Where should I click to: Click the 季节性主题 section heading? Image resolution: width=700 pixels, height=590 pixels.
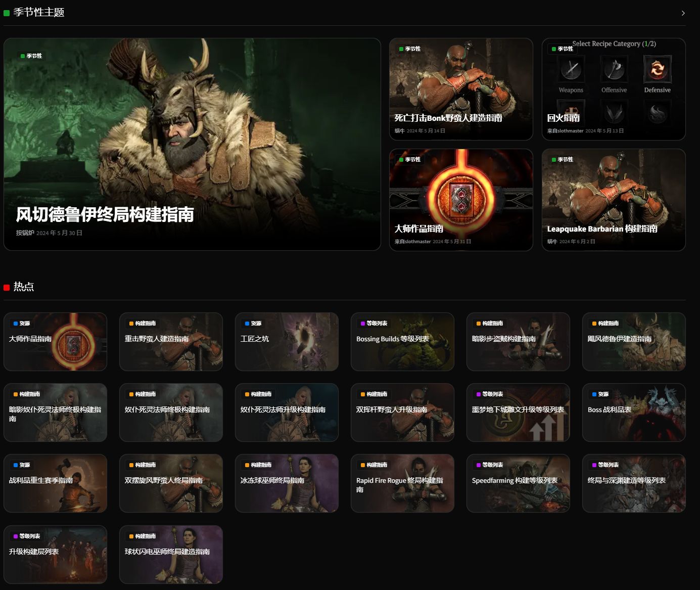[39, 12]
